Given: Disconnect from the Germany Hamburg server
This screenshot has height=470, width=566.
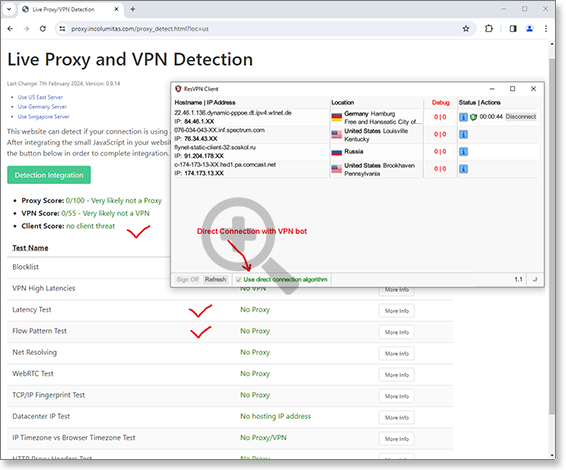Looking at the screenshot, I should click(x=521, y=117).
